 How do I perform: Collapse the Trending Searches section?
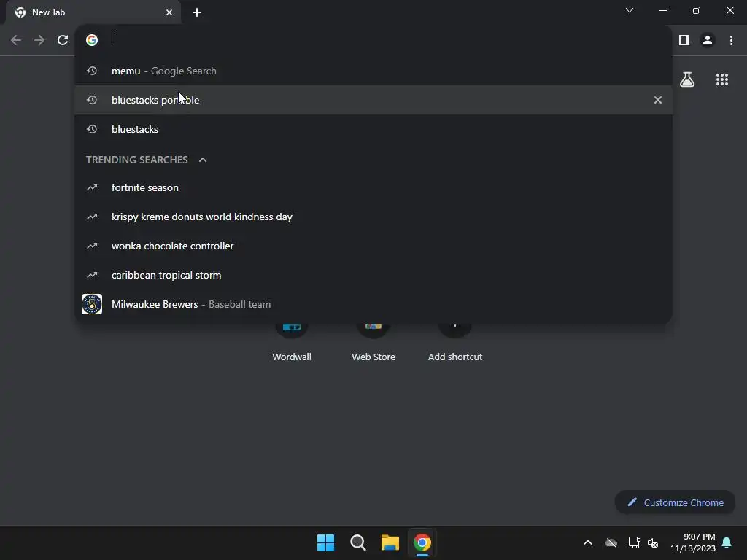tap(203, 160)
